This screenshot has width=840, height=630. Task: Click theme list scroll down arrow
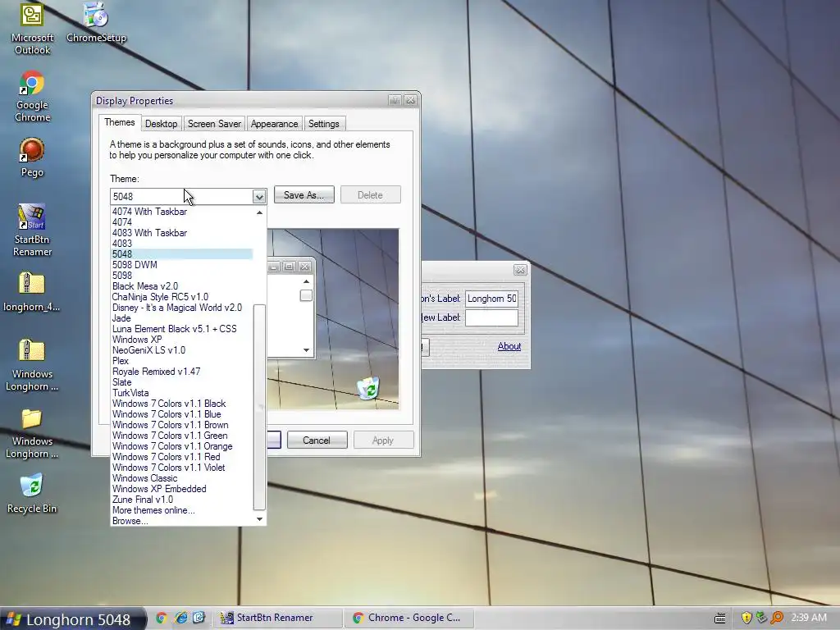coord(260,519)
